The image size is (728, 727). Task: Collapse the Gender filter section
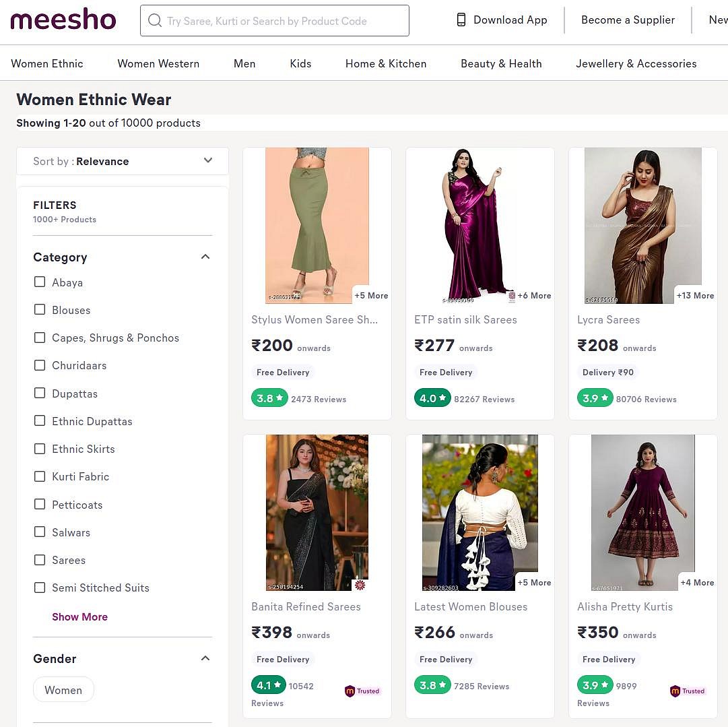pyautogui.click(x=205, y=658)
